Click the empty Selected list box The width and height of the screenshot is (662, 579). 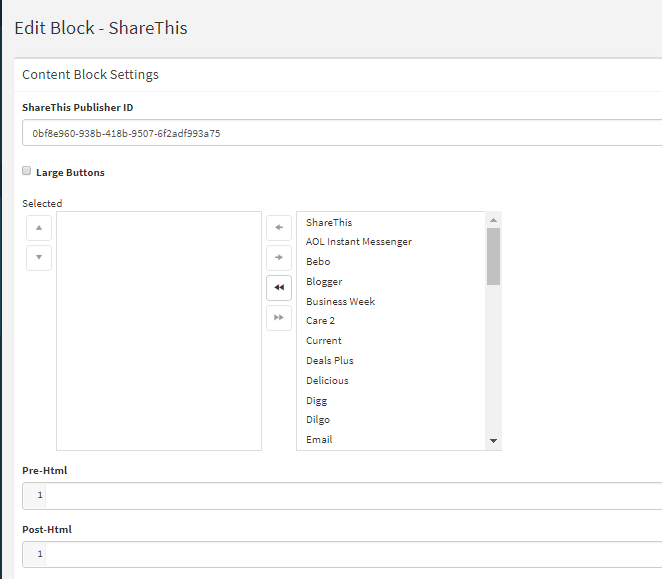pos(159,331)
